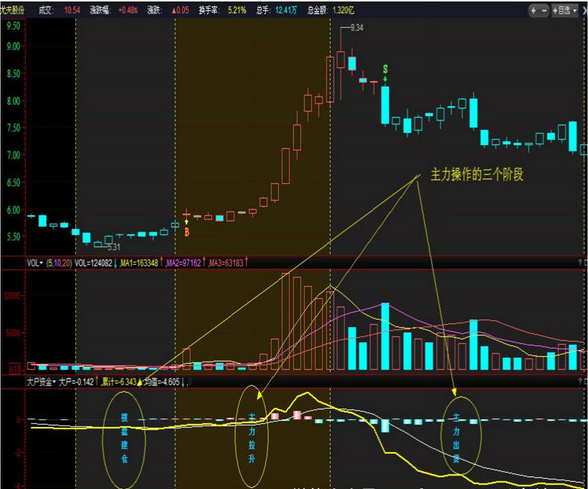Click the 主力操作的三个阶段 annotation text
The image size is (588, 489).
477,175
